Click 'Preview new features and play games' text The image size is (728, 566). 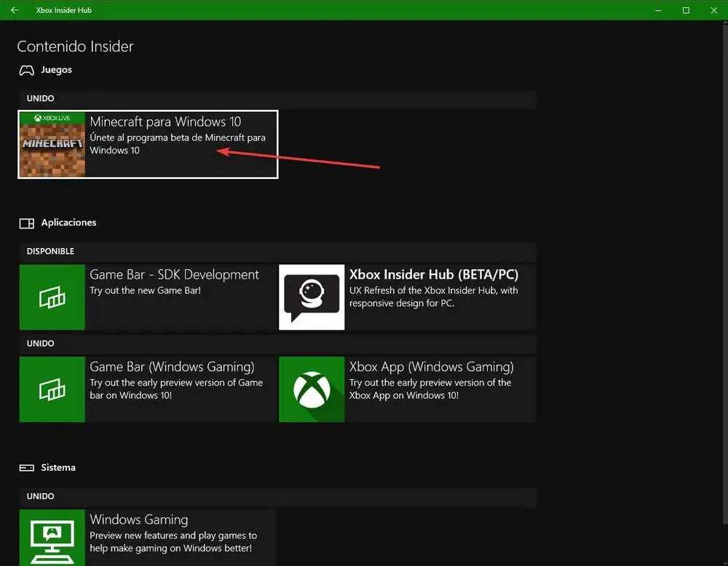(173, 541)
